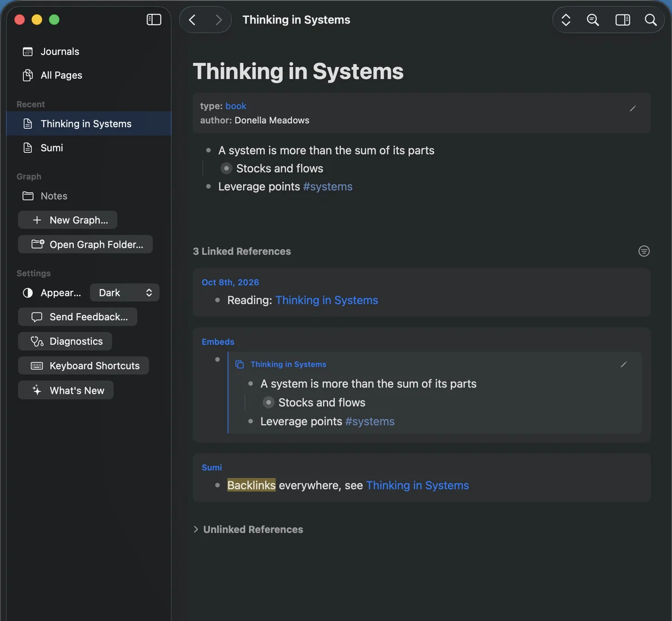Click the zoom out magnifier icon
The image size is (672, 621).
click(592, 20)
